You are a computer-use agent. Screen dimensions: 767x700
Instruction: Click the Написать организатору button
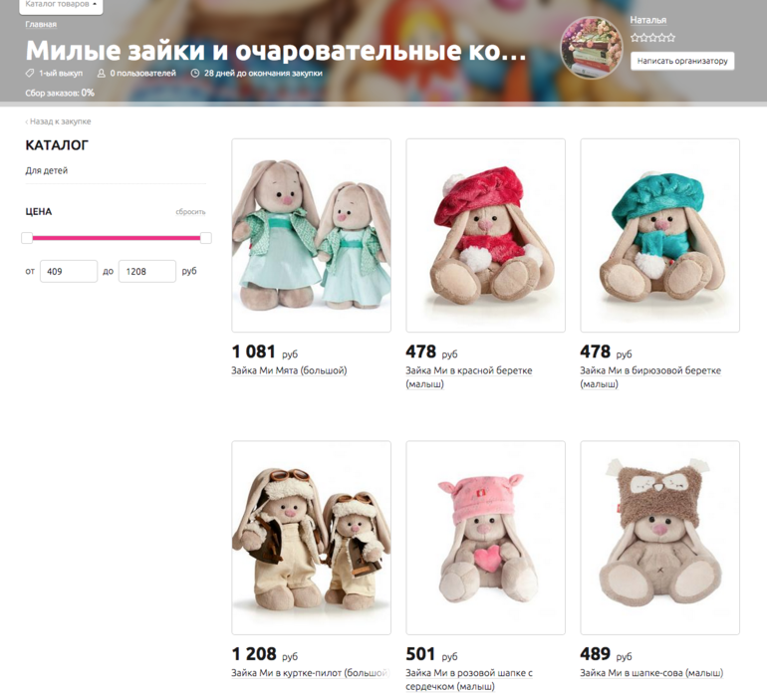tap(682, 61)
